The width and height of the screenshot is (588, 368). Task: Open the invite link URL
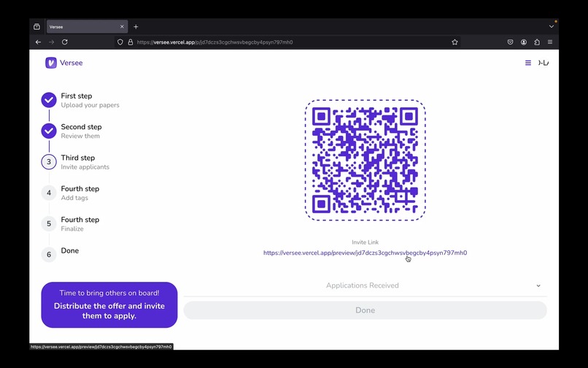click(365, 253)
